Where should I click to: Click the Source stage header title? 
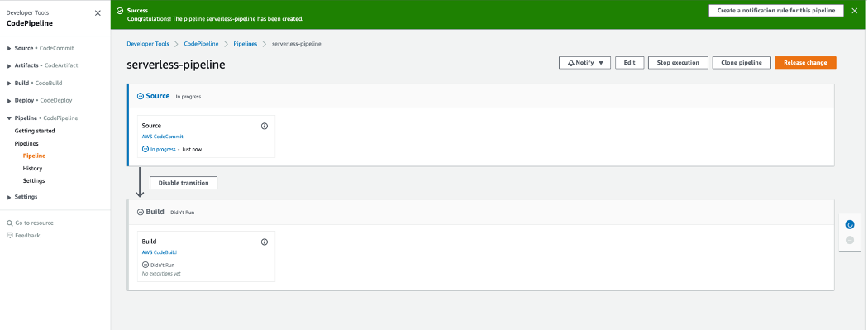tap(158, 96)
